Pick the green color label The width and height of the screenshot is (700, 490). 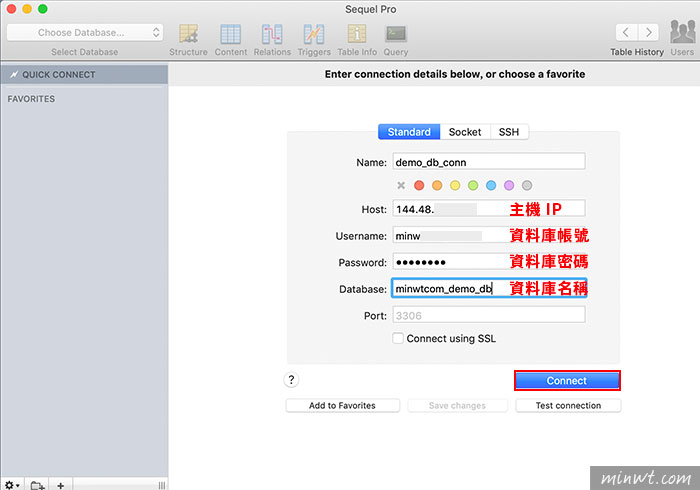pyautogui.click(x=473, y=185)
